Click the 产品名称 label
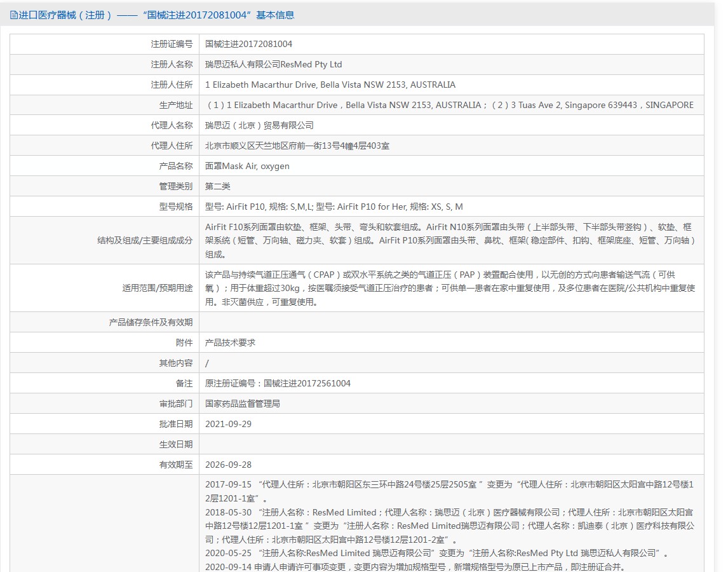This screenshot has height=572, width=728. 175,166
